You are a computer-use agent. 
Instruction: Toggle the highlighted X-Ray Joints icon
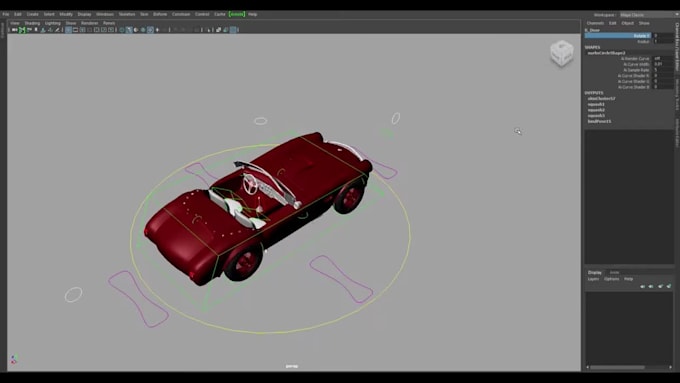(x=233, y=29)
